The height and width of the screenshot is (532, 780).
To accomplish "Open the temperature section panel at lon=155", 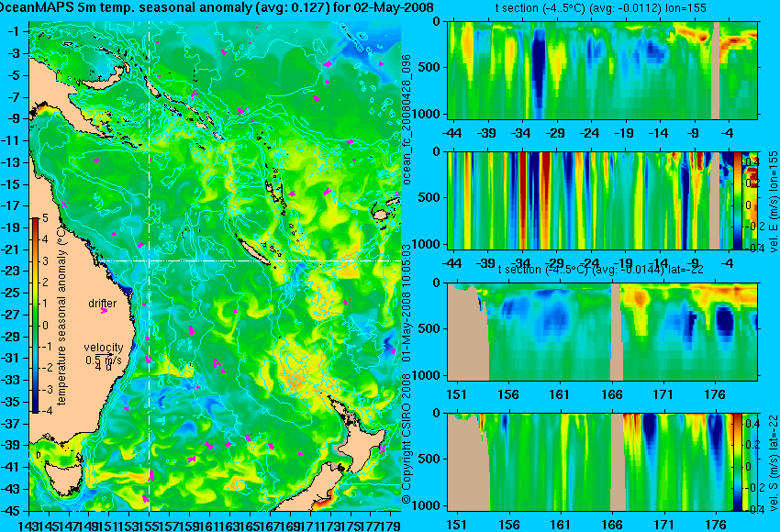I will 603,70.
